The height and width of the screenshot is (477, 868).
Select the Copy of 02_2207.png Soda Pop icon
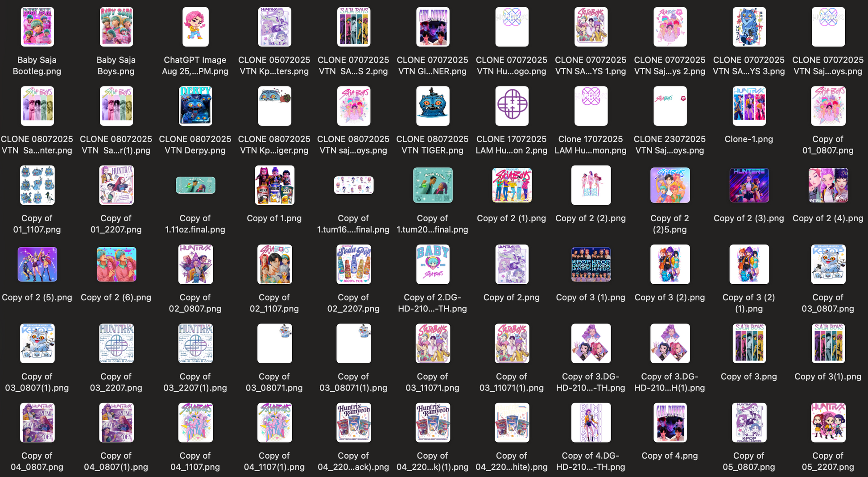click(x=353, y=264)
